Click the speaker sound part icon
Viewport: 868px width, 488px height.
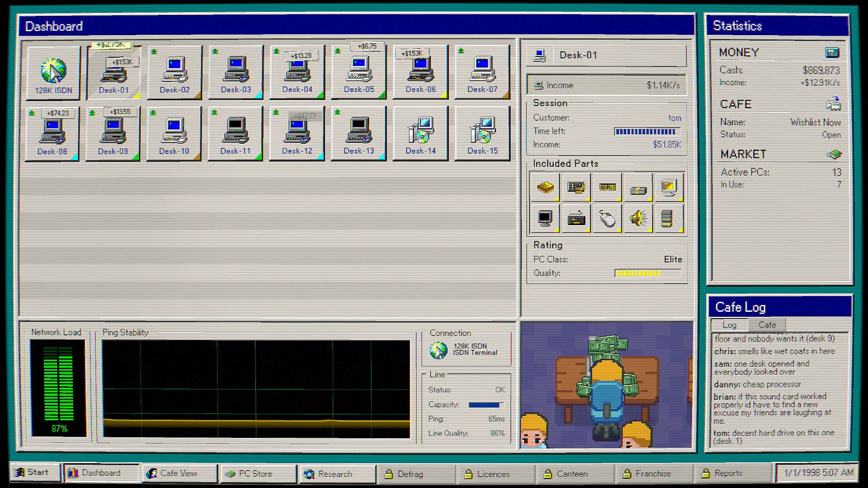[638, 219]
